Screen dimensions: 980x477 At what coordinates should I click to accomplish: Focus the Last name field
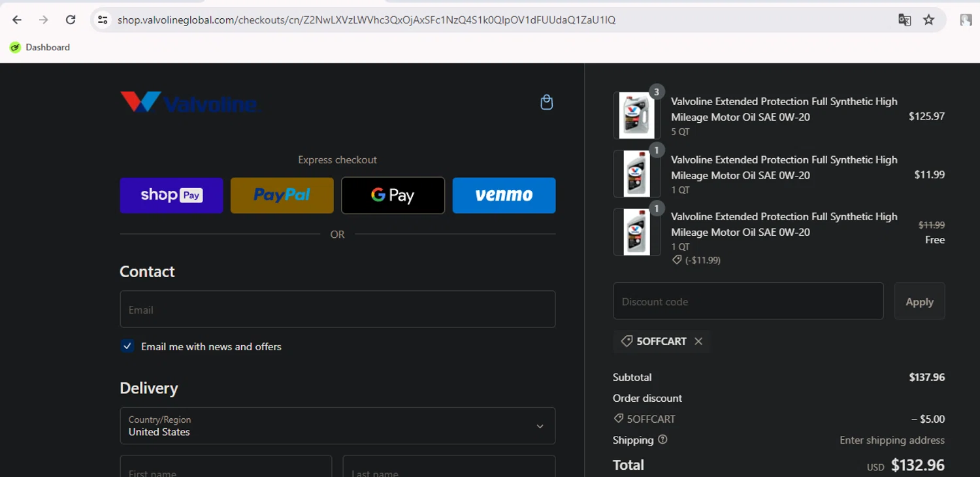(x=449, y=467)
